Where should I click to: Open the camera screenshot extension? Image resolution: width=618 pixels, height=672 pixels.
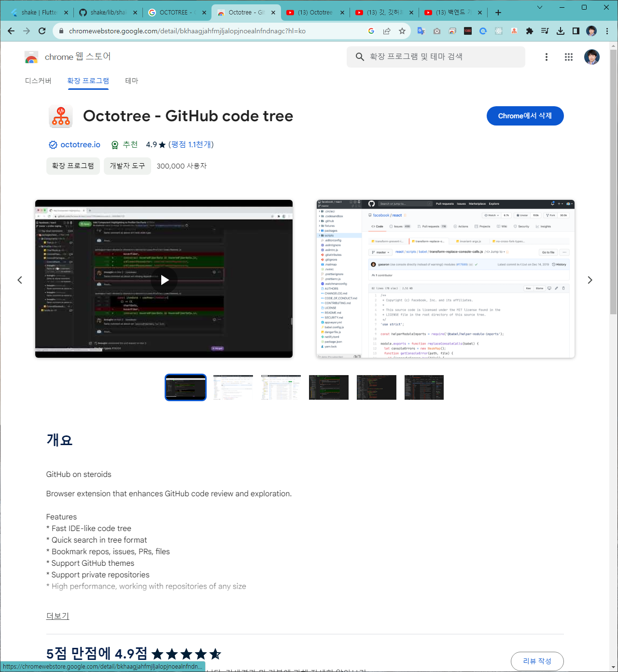point(437,31)
